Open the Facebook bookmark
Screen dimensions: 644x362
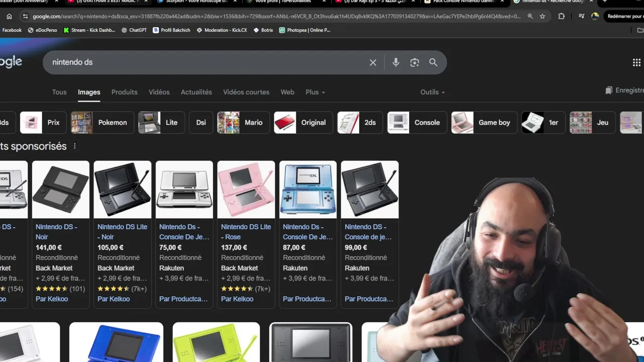coord(12,30)
